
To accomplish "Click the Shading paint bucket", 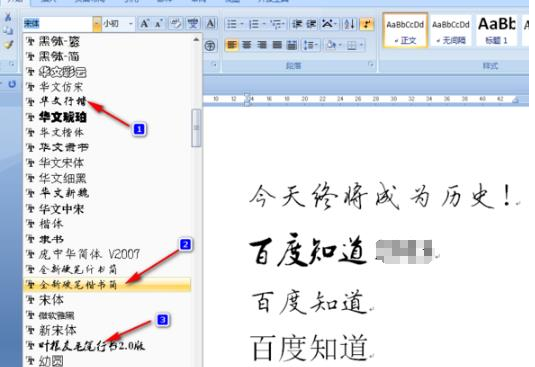I will click(331, 45).
